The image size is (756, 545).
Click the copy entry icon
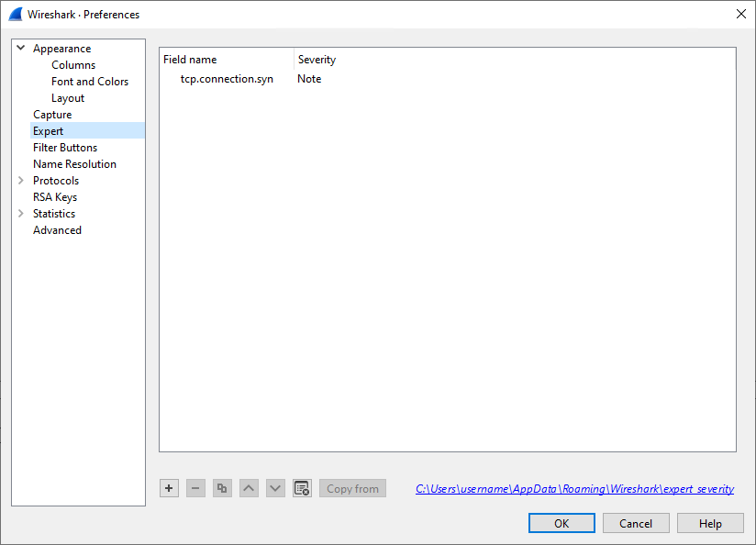(222, 488)
